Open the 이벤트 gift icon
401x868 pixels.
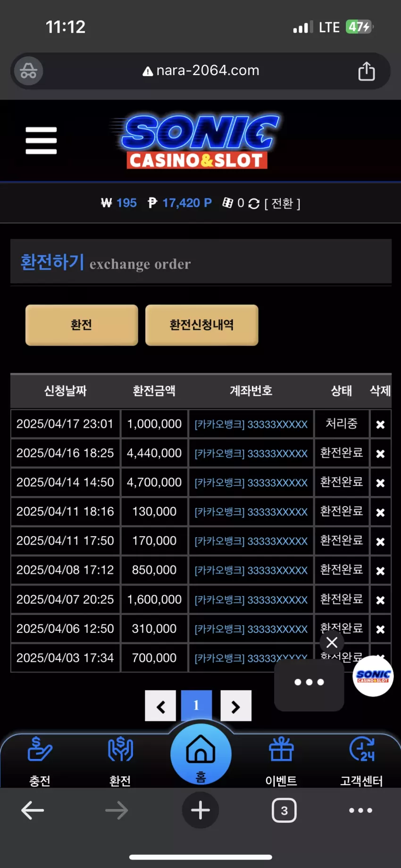click(281, 749)
